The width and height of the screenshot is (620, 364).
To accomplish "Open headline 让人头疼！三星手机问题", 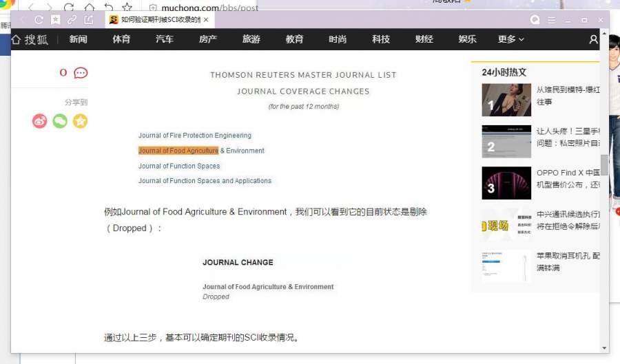I will click(568, 138).
